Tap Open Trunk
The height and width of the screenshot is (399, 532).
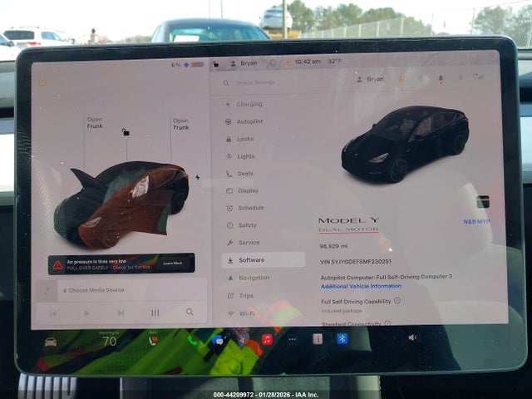click(181, 124)
